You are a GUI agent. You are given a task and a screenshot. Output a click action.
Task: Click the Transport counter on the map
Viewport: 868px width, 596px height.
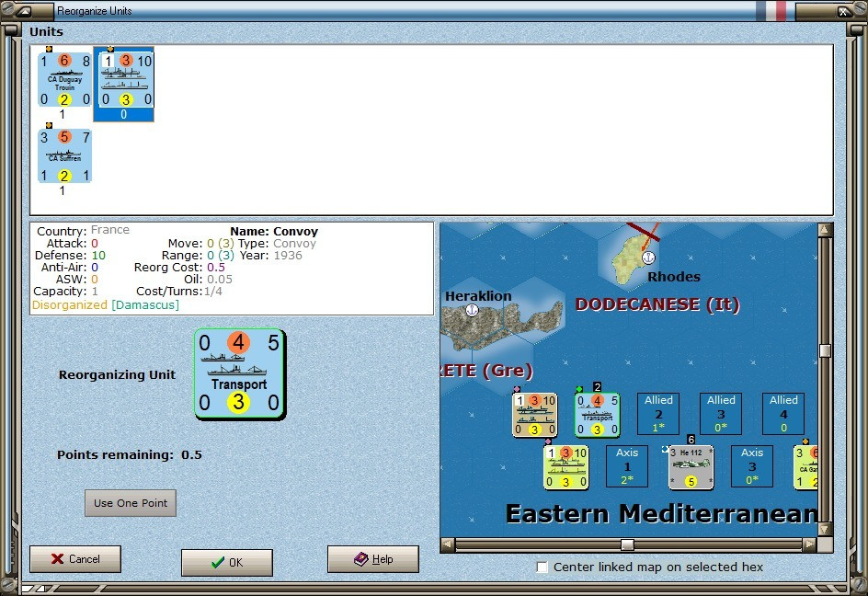coord(598,415)
